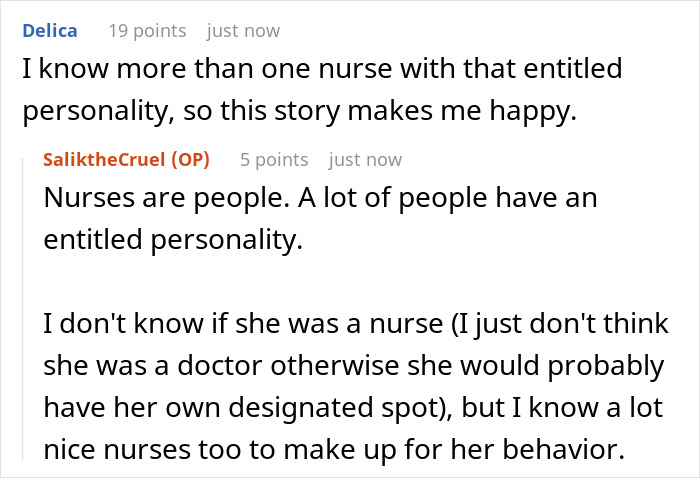Open SaliktheCruel (OP) profile link
This screenshot has width=700, height=478.
point(125,159)
